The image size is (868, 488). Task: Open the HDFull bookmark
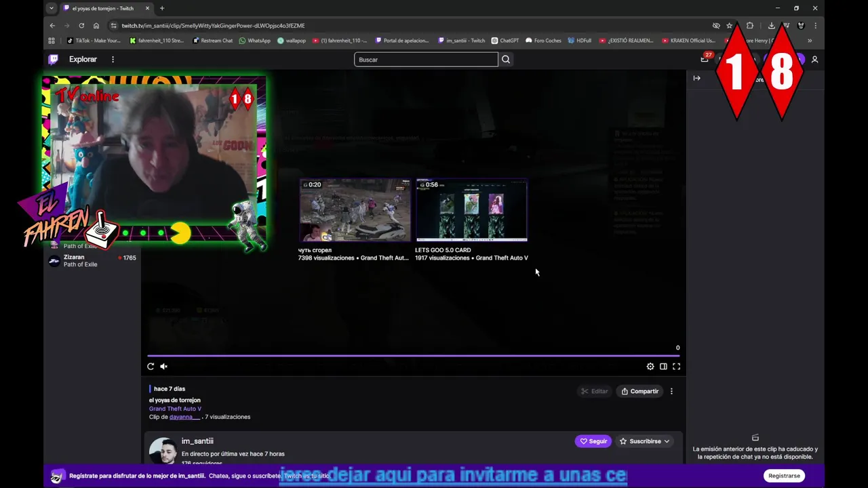pos(580,41)
